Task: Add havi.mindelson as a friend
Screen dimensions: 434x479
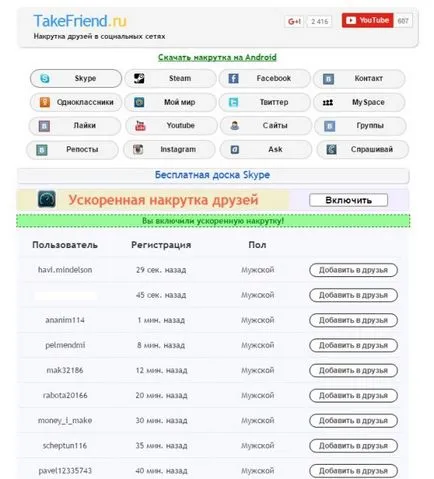Action: coord(353,270)
